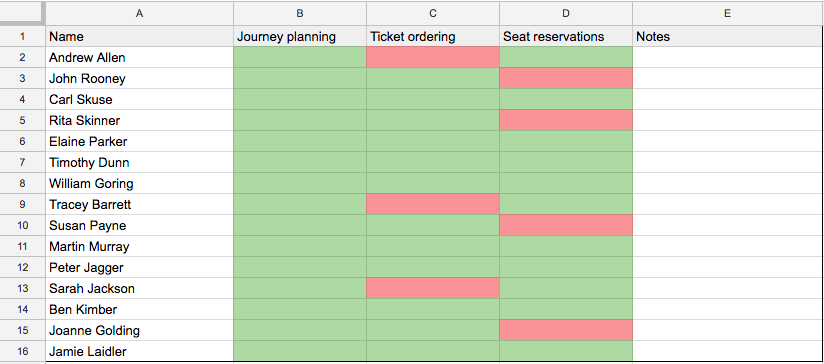Select the Andrew Allen name cell
Viewport: 824px width, 364px height.
click(x=139, y=57)
